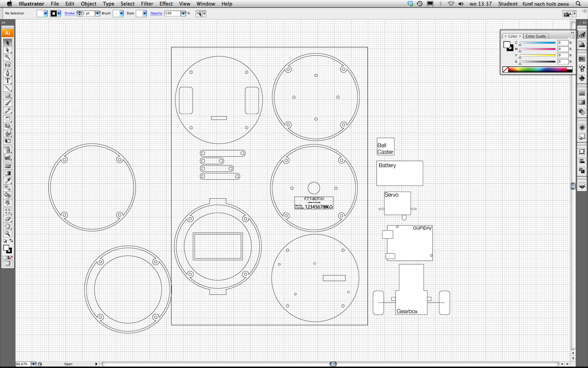Open the Swatches panel icon
Screen dimensions: 588x368
582,59
